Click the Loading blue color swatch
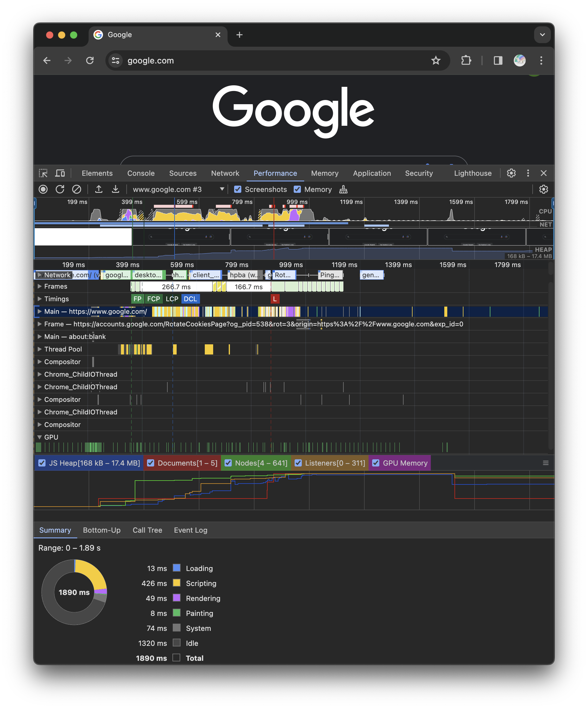588x709 pixels. coord(177,568)
